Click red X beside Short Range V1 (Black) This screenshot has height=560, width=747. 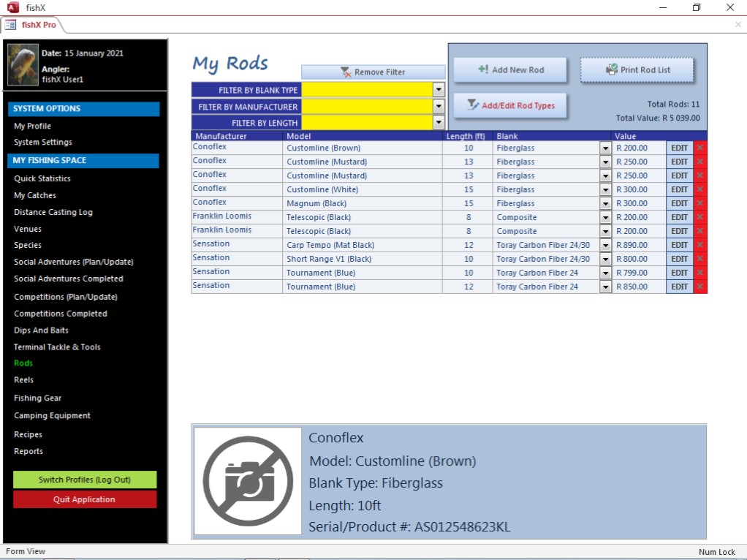tap(700, 259)
